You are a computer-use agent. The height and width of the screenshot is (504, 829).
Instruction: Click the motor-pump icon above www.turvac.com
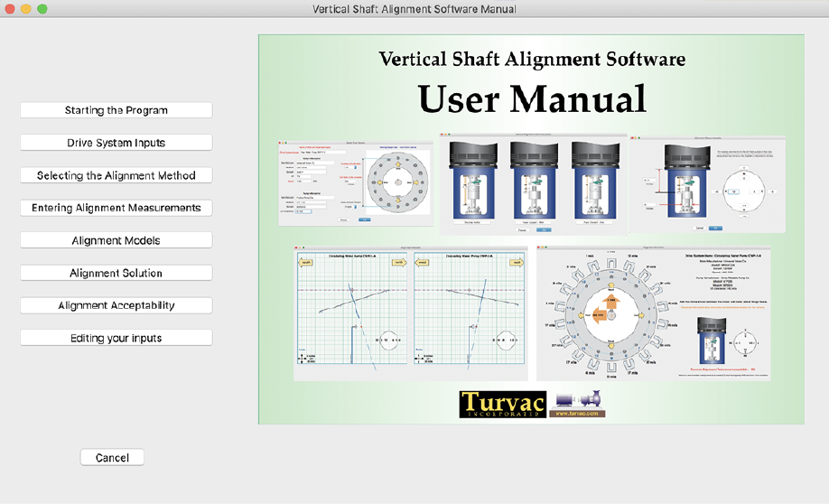tap(576, 400)
